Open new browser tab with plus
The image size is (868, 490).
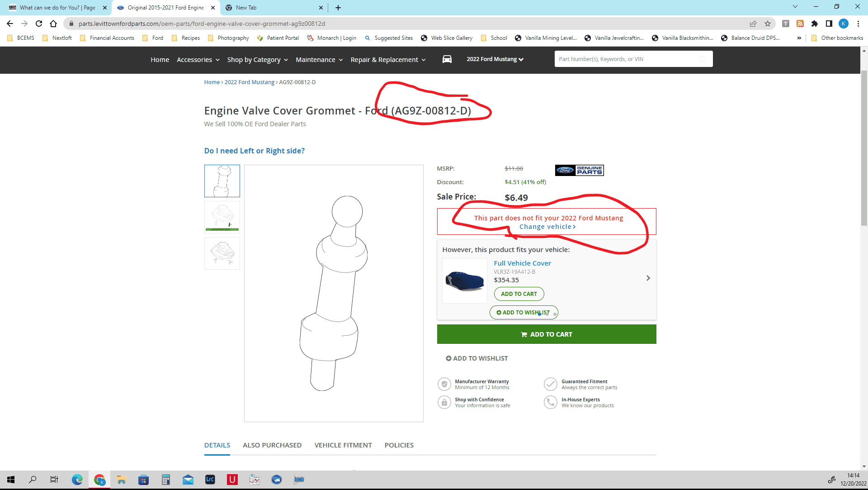[338, 8]
